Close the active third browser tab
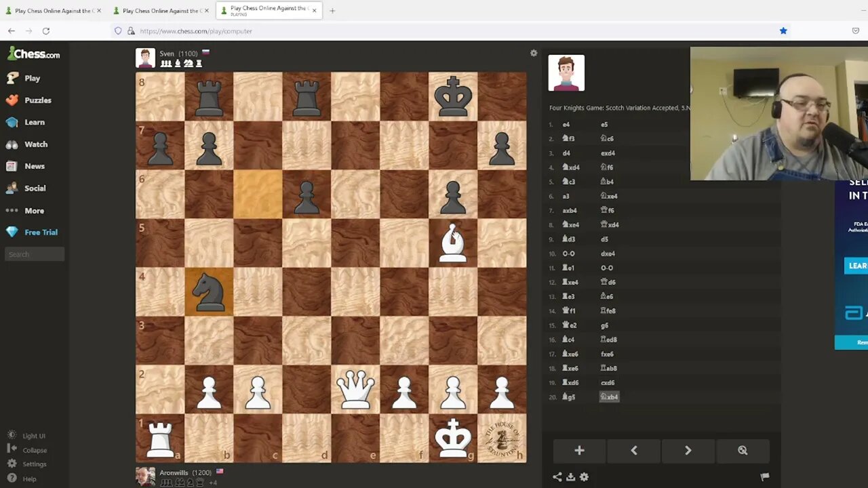This screenshot has width=868, height=488. (x=314, y=10)
